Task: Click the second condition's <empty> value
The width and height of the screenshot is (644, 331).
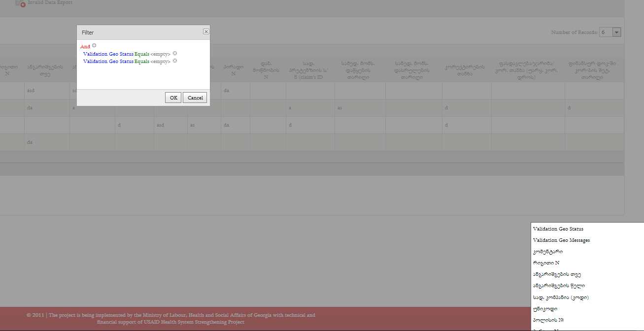Action: [x=160, y=62]
